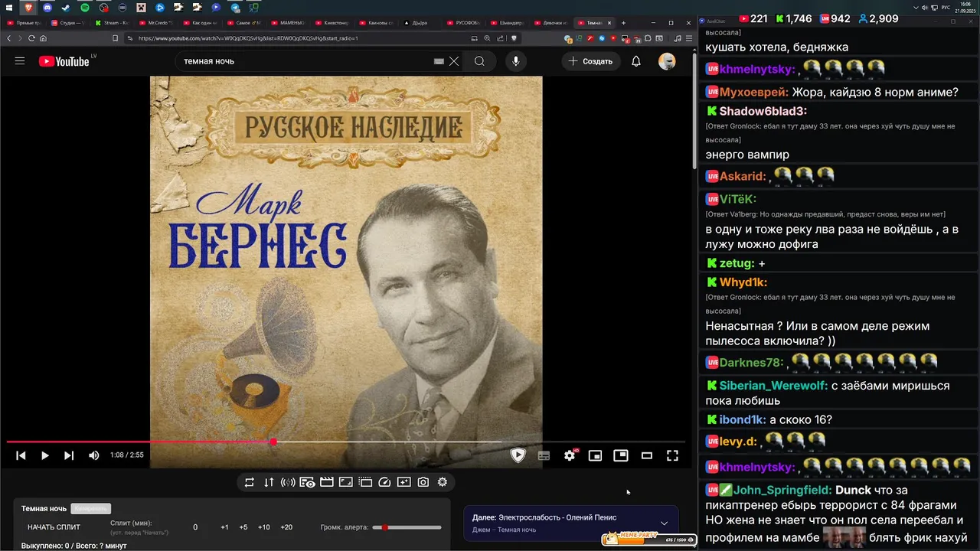Open enhancer toolbar settings cog
The height and width of the screenshot is (551, 980).
pyautogui.click(x=443, y=482)
